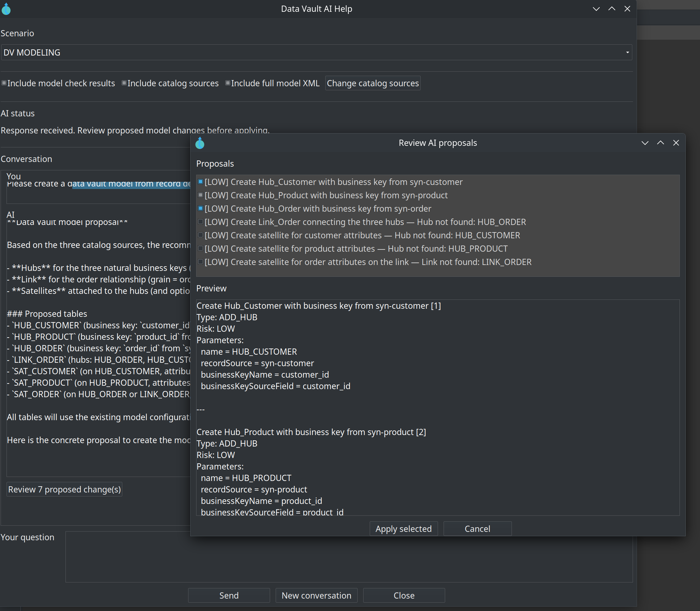
Task: Click Apply selected button
Action: 403,529
